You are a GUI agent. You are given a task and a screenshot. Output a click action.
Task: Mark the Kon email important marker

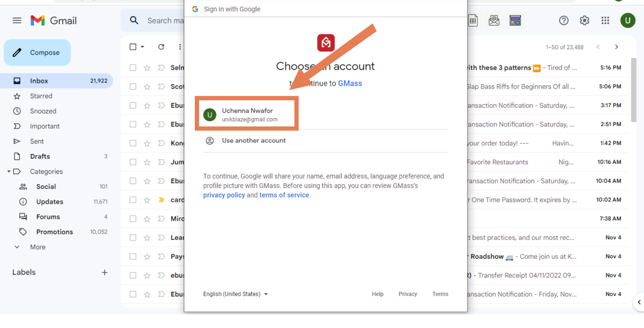(161, 143)
